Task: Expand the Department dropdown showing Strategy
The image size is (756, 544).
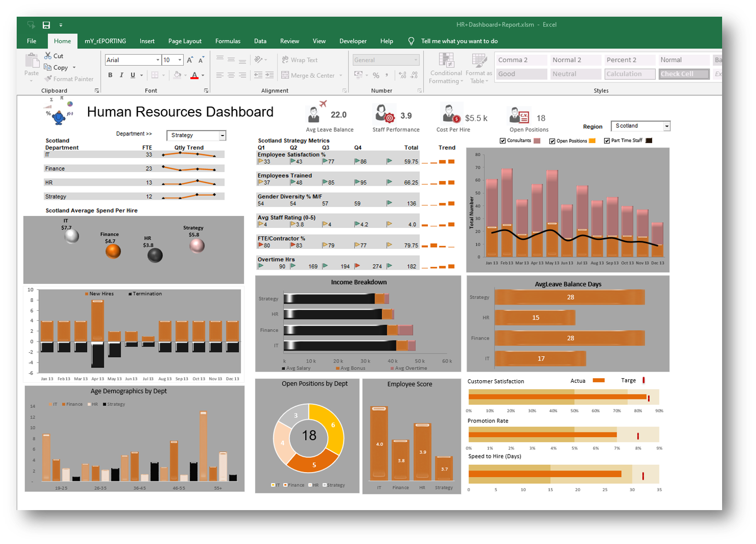Action: click(x=222, y=136)
